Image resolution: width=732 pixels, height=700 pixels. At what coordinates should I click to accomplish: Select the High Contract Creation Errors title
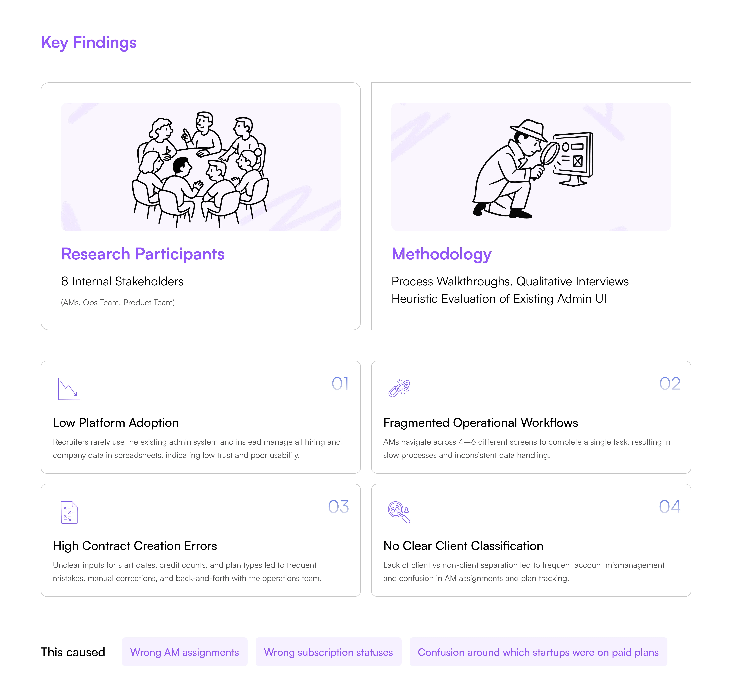[x=135, y=546]
